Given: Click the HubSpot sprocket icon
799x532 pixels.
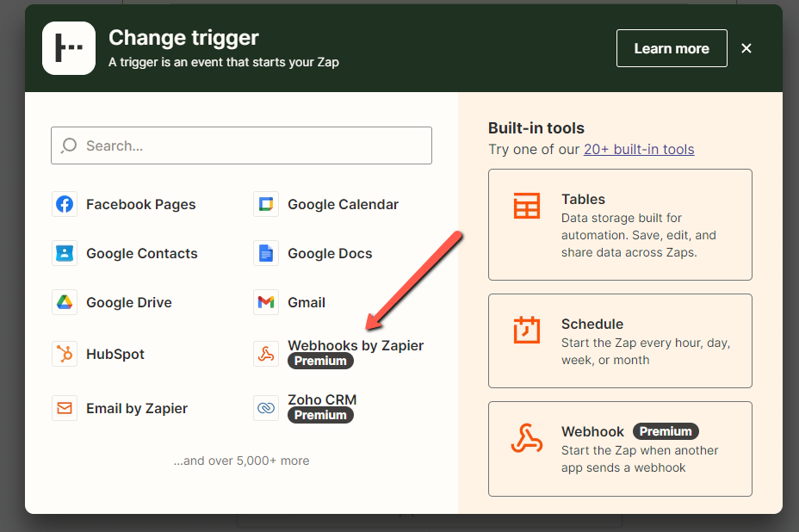Looking at the screenshot, I should pos(65,354).
